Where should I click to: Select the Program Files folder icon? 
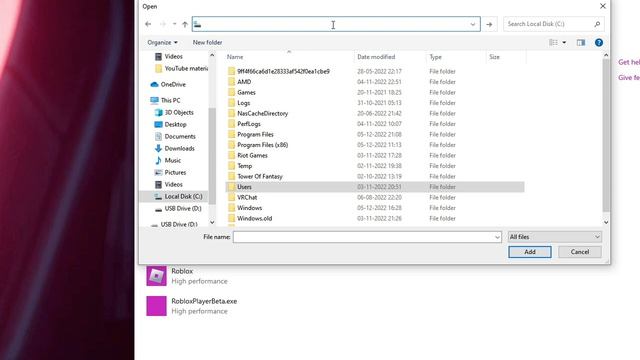231,134
